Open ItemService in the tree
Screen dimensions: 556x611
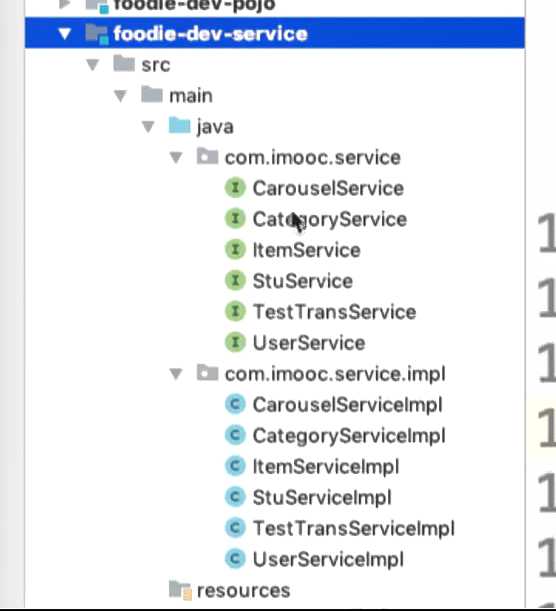click(307, 250)
